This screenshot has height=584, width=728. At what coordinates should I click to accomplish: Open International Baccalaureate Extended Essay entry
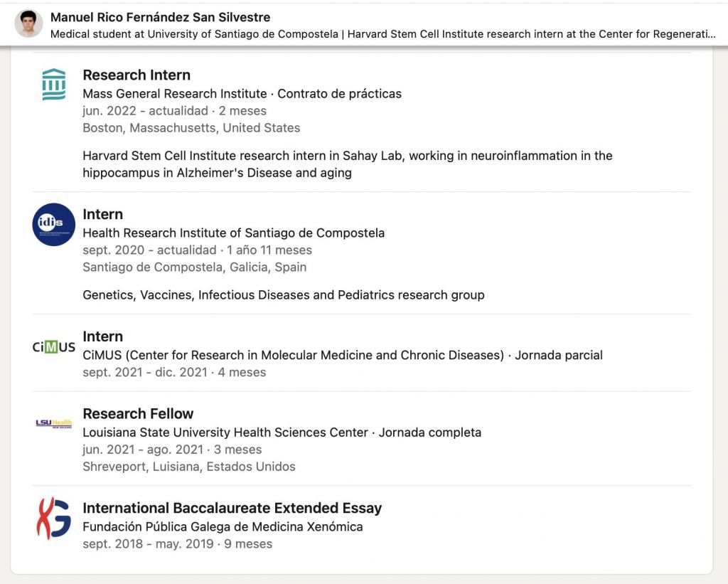point(232,508)
